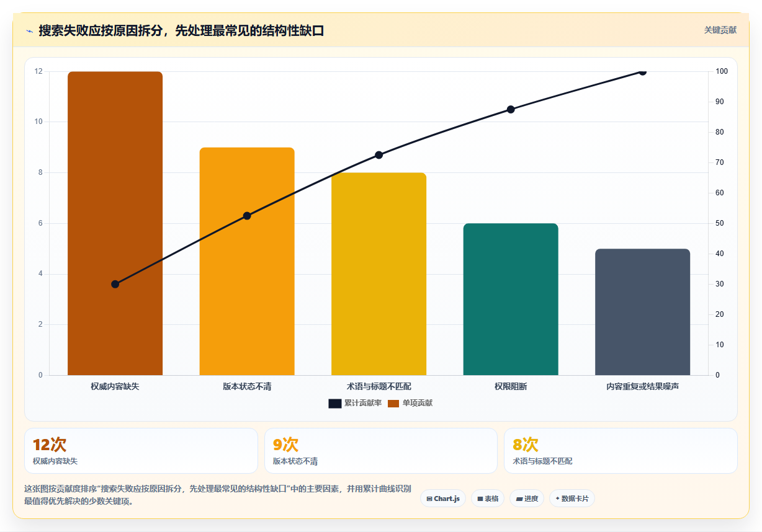Image resolution: width=762 pixels, height=532 pixels.
Task: Toggle the 单项贡献 legend entry
Action: click(x=410, y=403)
